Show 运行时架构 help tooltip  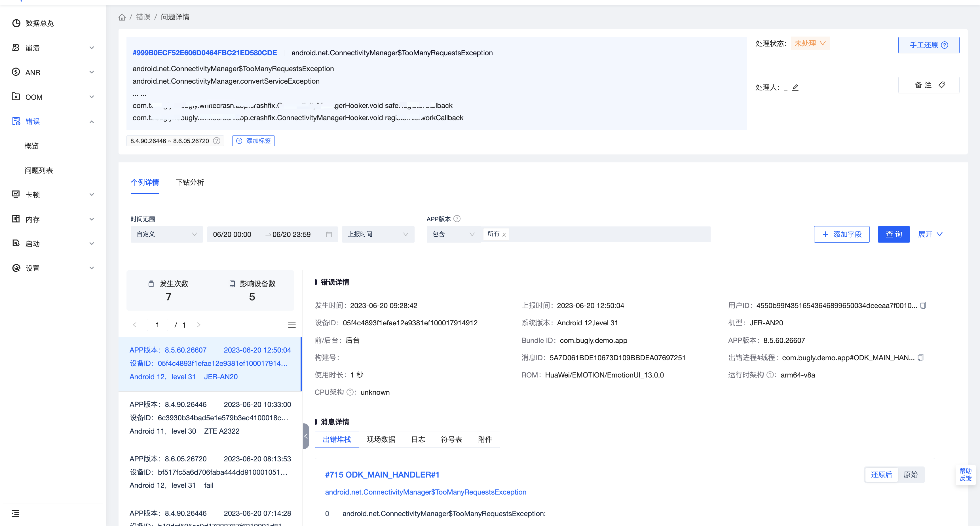tap(770, 375)
